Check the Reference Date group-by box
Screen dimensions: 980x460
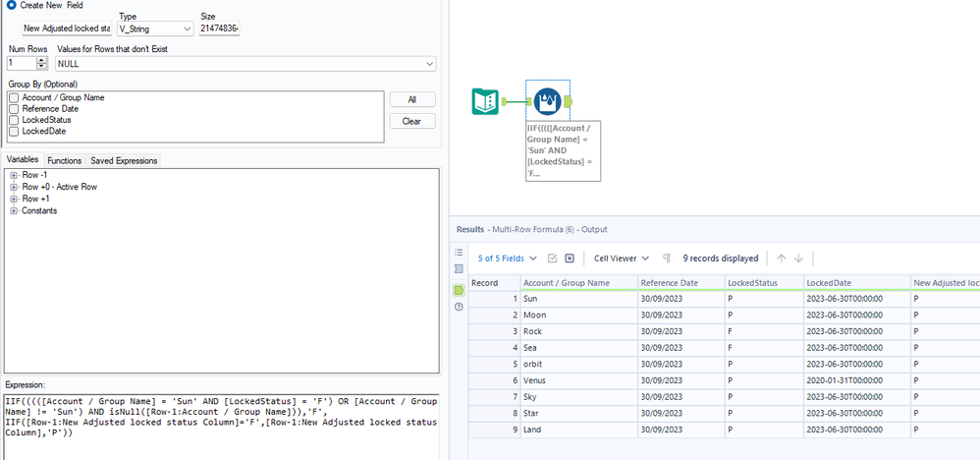point(14,109)
